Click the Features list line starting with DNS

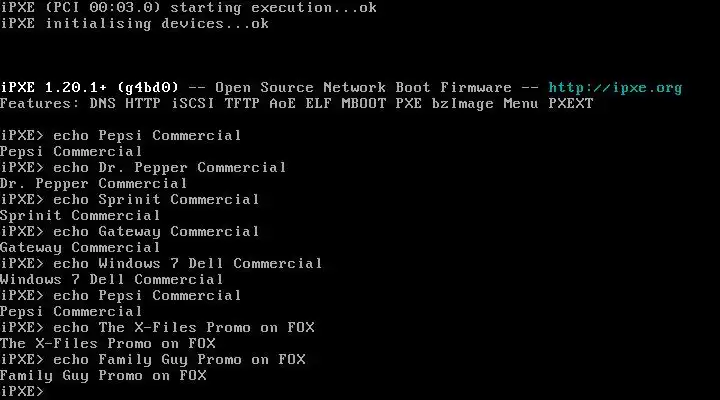tap(297, 104)
